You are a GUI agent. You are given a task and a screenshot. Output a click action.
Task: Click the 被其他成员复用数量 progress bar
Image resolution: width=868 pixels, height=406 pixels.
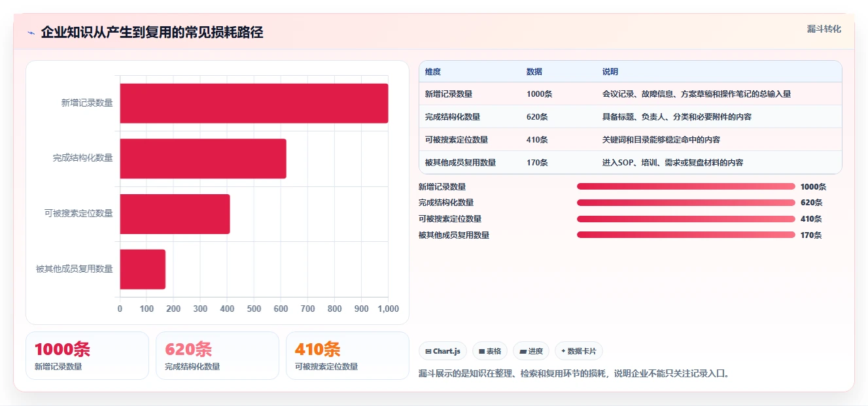coord(686,235)
